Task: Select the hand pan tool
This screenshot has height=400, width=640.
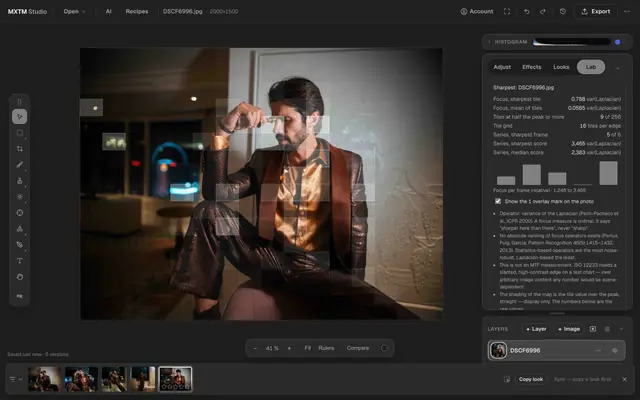Action: (19, 277)
